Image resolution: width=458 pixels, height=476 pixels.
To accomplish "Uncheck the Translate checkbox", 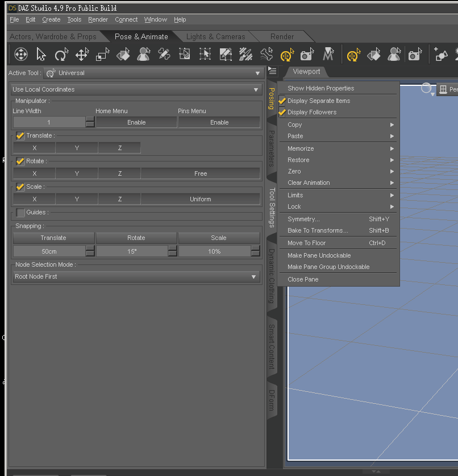I will [x=20, y=135].
